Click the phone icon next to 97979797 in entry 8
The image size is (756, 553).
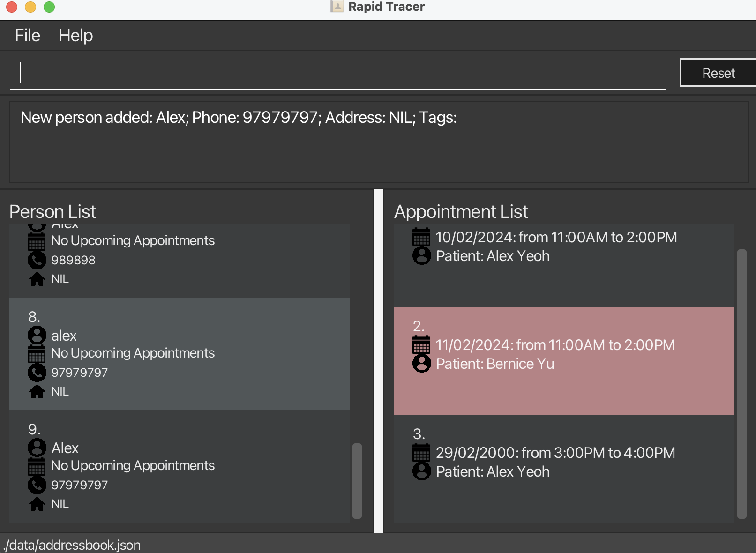point(37,373)
